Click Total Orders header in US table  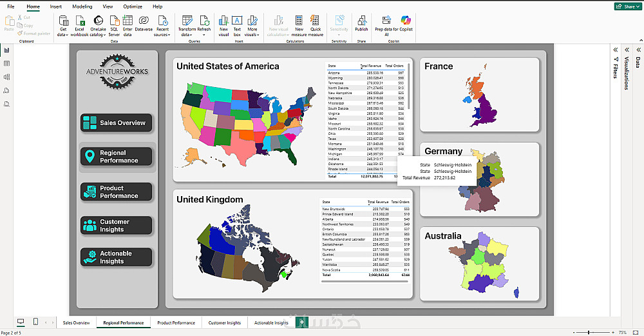(x=394, y=66)
